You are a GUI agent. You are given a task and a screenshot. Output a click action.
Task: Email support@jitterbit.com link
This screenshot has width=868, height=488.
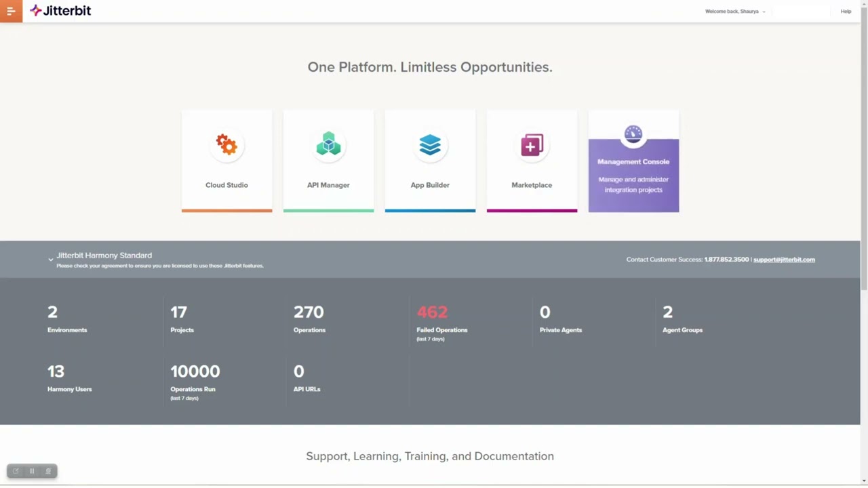(x=784, y=260)
